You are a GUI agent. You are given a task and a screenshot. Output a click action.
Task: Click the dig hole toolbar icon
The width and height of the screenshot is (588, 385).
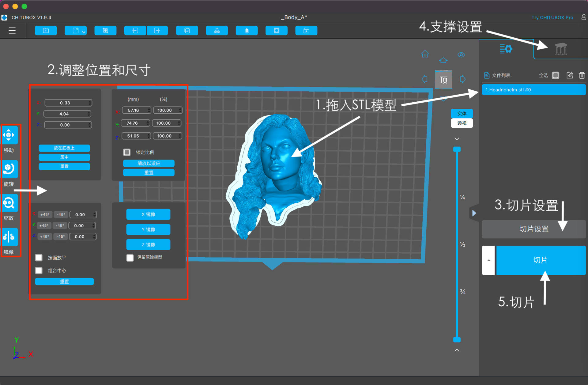pyautogui.click(x=276, y=31)
